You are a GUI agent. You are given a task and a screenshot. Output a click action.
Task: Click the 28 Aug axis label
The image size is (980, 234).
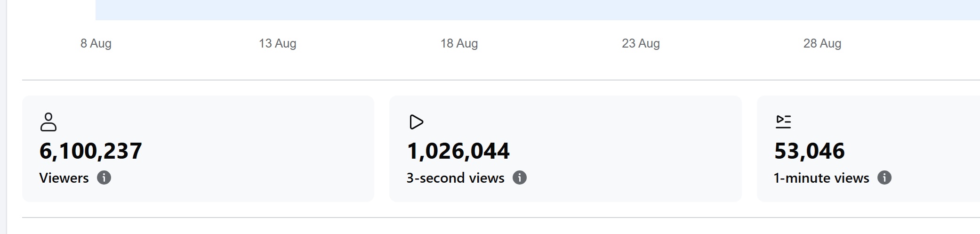[822, 43]
